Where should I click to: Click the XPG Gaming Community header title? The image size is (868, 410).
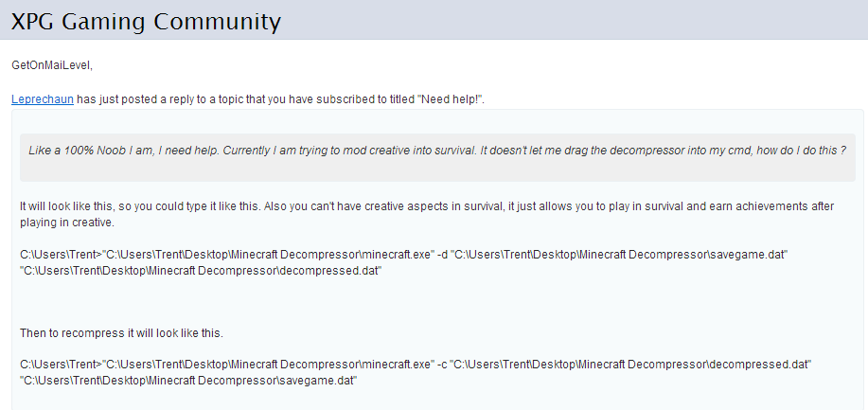pyautogui.click(x=146, y=20)
